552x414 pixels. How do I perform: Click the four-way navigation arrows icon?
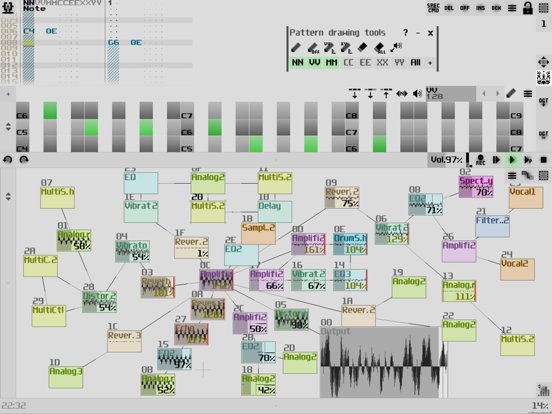pos(543,62)
